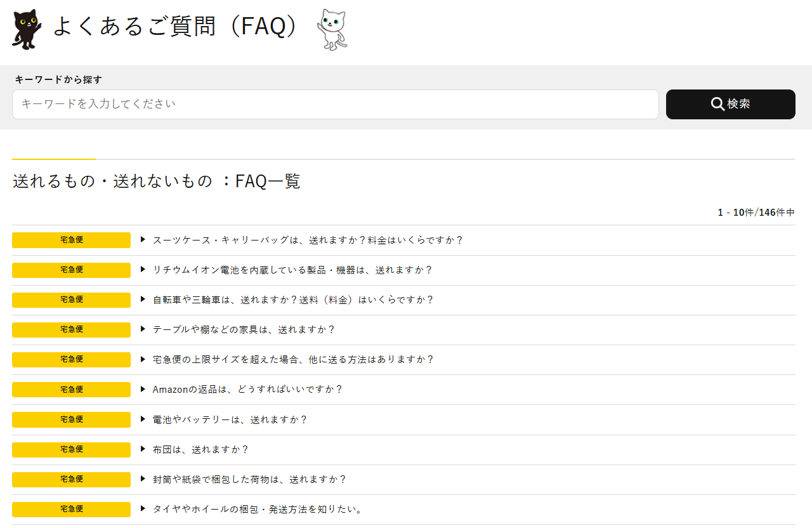812x528 pixels.
Task: Click the keyword search input field
Action: click(x=335, y=104)
